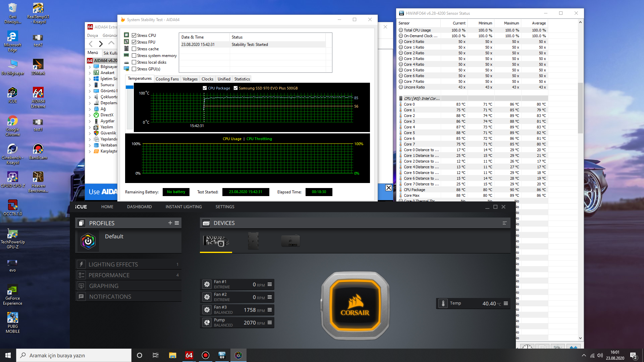Image resolution: width=644 pixels, height=362 pixels.
Task: Open OCCT6.1.0 desktop shortcut
Action: 12,208
